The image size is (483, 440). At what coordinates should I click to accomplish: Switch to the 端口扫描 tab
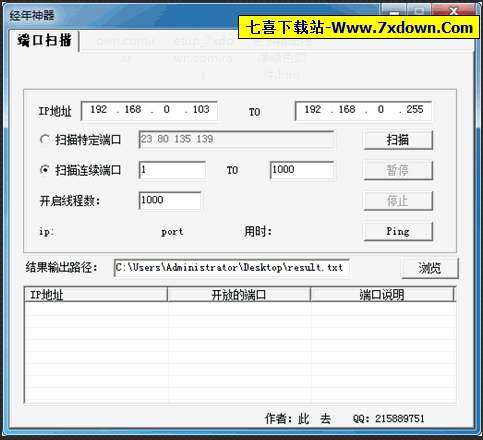(44, 41)
